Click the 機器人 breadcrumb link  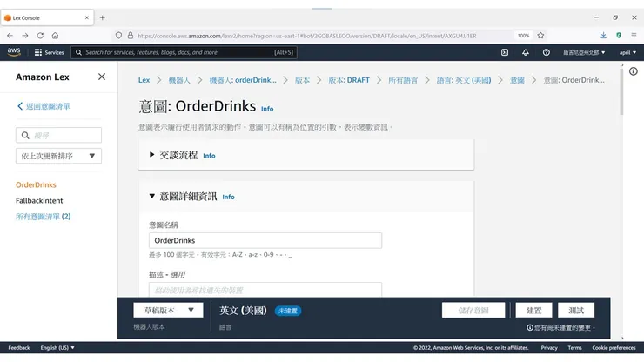click(x=179, y=80)
